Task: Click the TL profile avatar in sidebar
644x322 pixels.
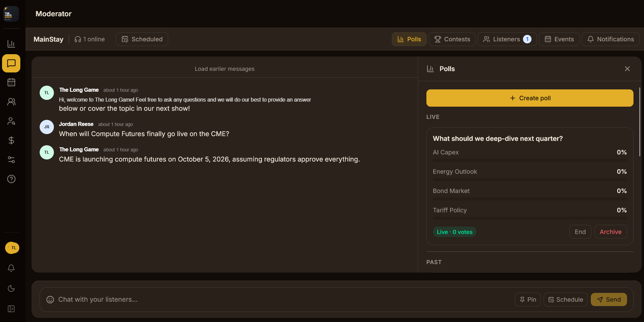Action: tap(12, 248)
